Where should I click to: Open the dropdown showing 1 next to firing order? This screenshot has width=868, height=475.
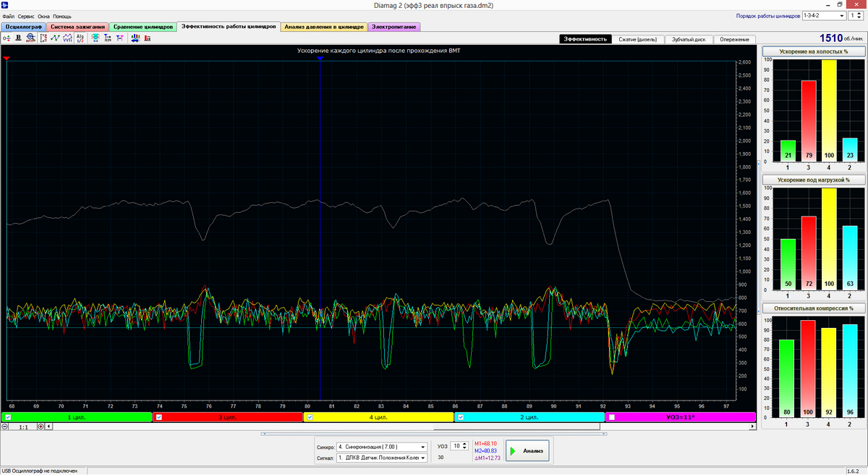(x=856, y=14)
